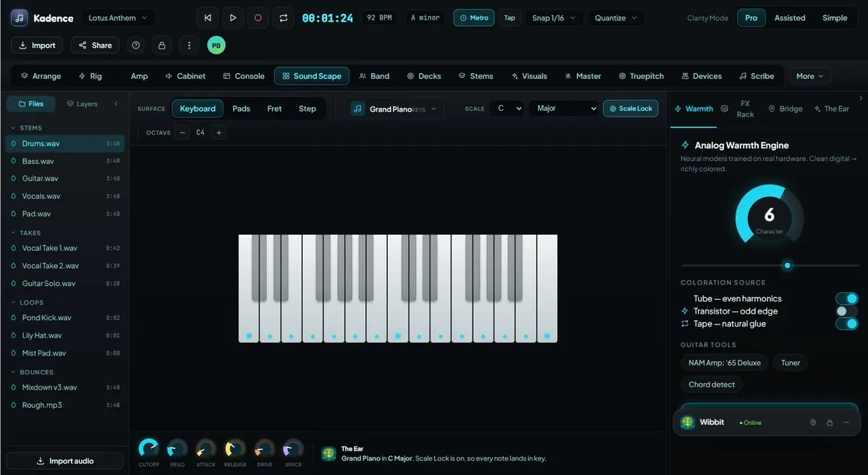The width and height of the screenshot is (868, 475).
Task: Click the Tap tempo button
Action: click(x=510, y=17)
